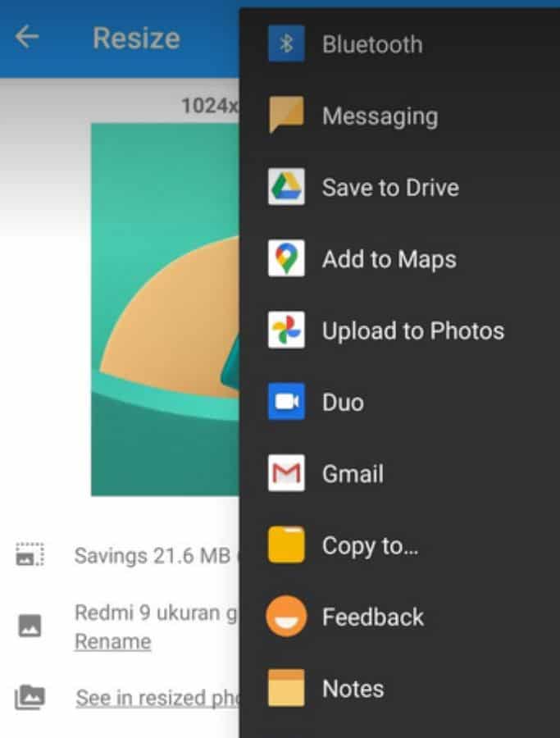The width and height of the screenshot is (560, 738).
Task: Tap the Google Photos pinwheel icon
Action: (286, 330)
